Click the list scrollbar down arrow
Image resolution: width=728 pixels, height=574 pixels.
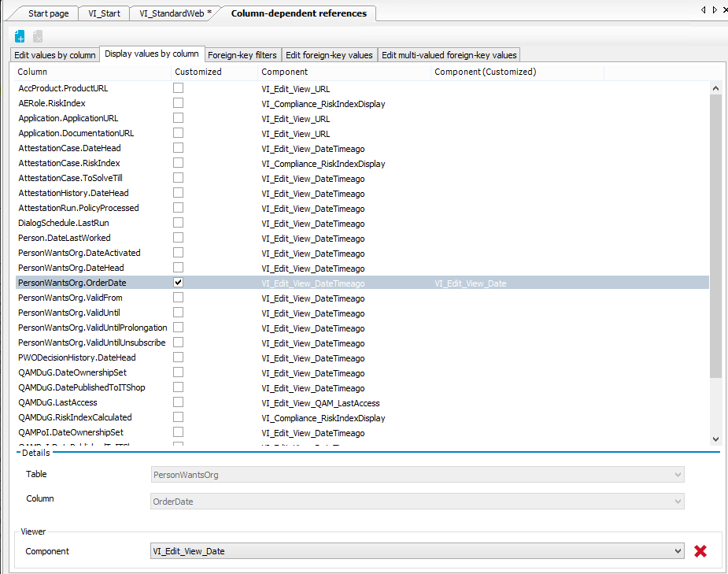point(715,439)
